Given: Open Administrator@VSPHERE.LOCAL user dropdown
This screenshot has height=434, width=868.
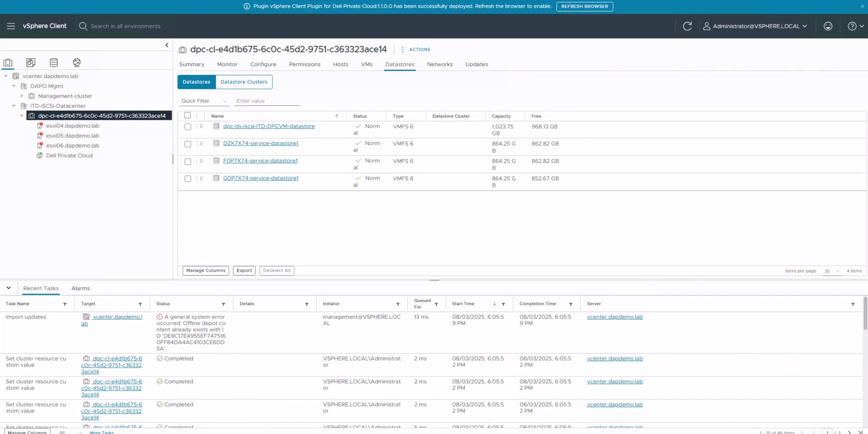Looking at the screenshot, I should click(x=755, y=26).
